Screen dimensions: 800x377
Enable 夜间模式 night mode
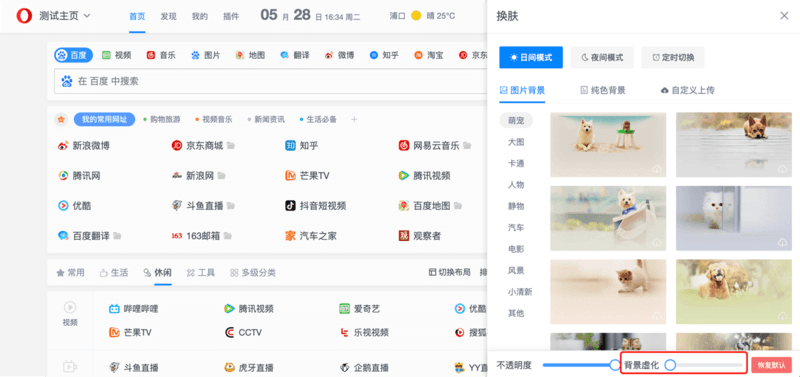click(602, 58)
